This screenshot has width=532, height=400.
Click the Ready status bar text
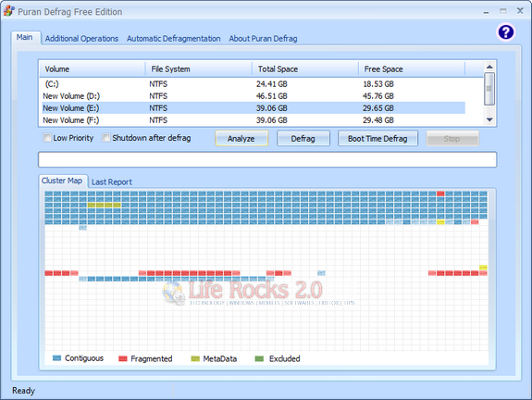tap(23, 391)
